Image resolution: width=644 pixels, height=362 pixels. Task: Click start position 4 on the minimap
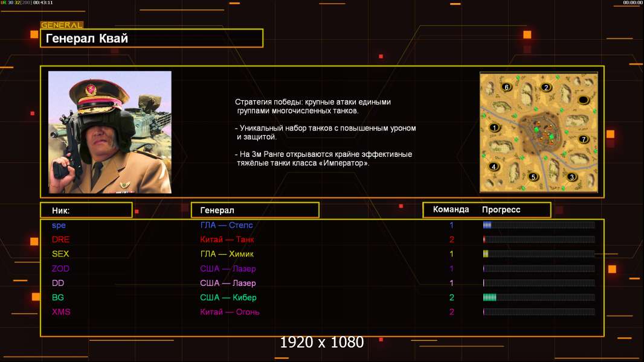(494, 167)
